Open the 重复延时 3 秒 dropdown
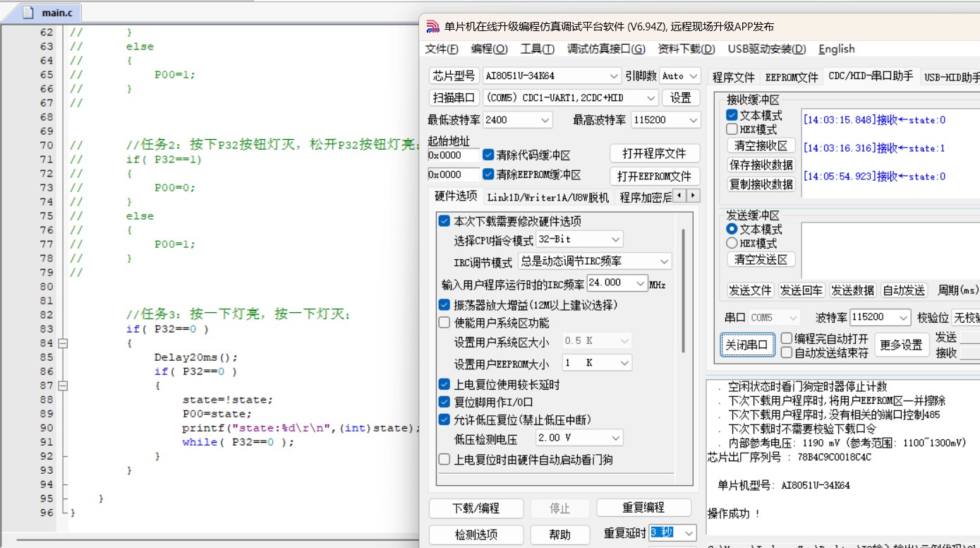This screenshot has height=548, width=980. tap(689, 532)
